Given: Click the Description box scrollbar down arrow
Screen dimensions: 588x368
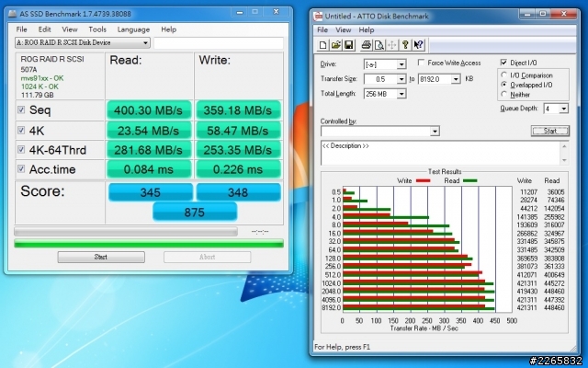Looking at the screenshot, I should [x=564, y=160].
